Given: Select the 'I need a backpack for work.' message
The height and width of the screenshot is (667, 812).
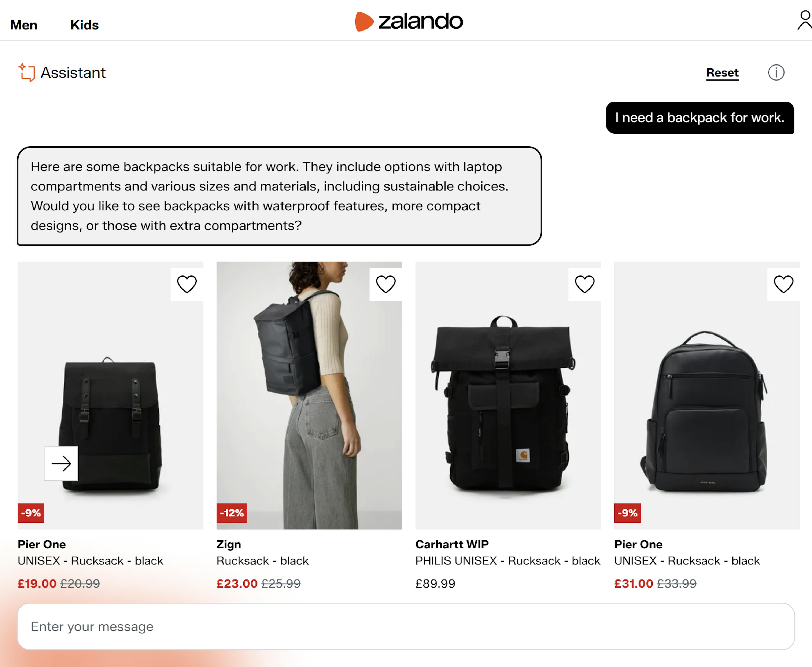Looking at the screenshot, I should pos(700,118).
